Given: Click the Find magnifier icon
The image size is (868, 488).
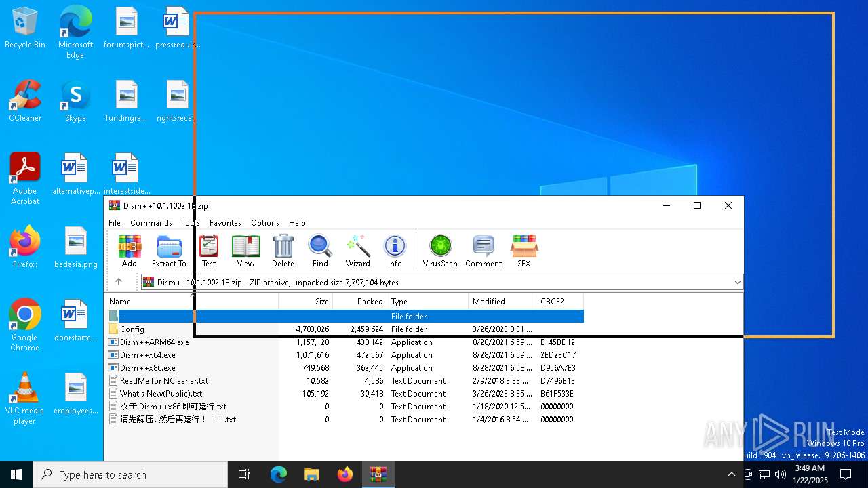Looking at the screenshot, I should pos(320,251).
